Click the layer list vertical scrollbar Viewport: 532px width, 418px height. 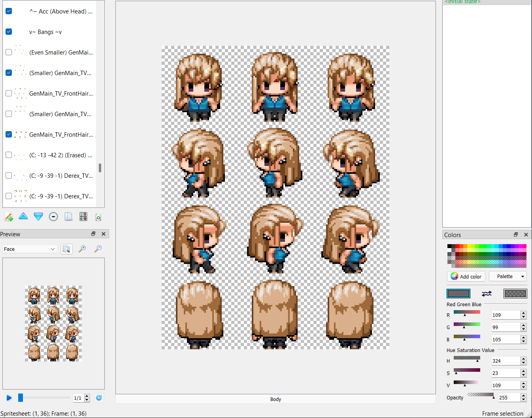(x=100, y=168)
